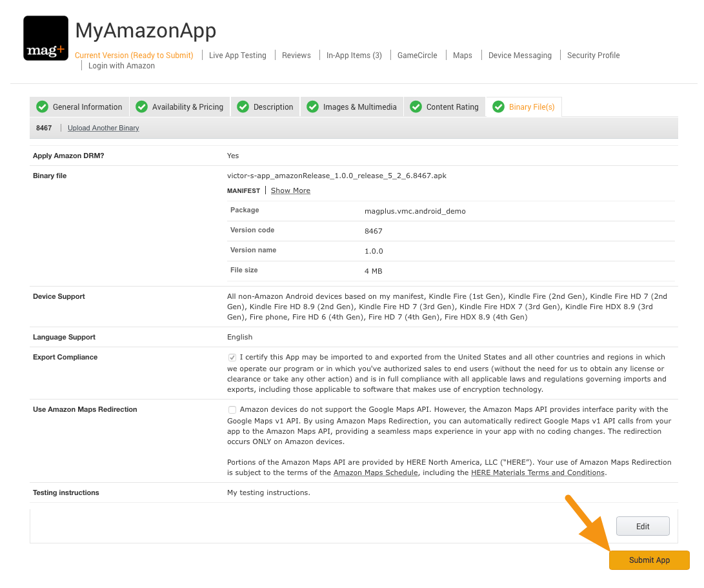Open HERE Materials Terms and Conditions link

[538, 472]
